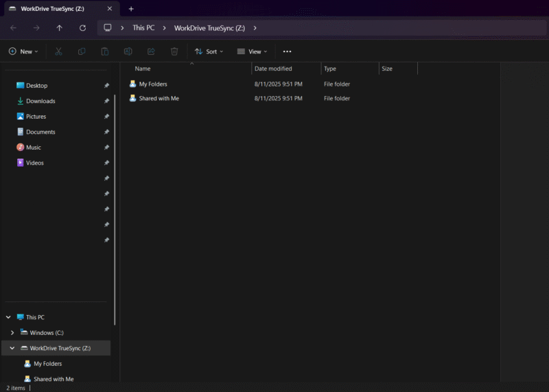Sort by Date modified column header
This screenshot has width=549, height=392.
pyautogui.click(x=286, y=69)
